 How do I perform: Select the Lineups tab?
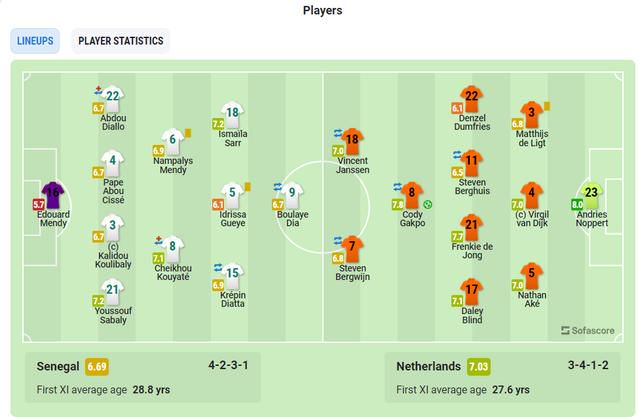tap(35, 41)
